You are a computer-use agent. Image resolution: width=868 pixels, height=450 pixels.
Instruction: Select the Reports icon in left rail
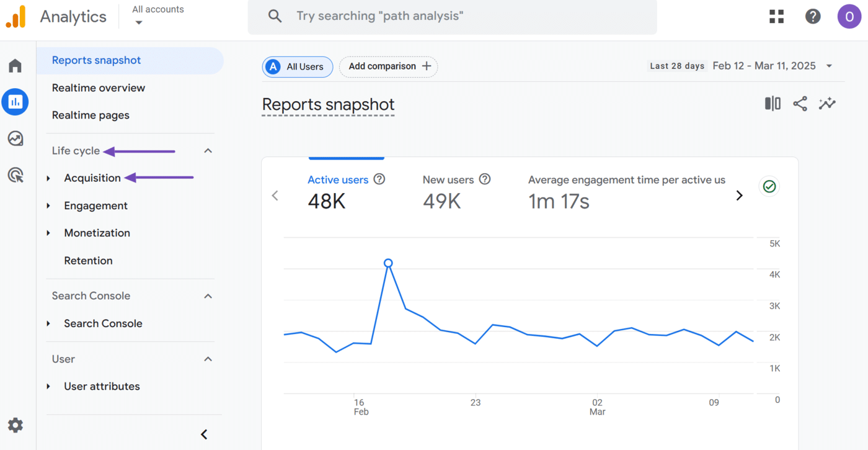click(15, 102)
